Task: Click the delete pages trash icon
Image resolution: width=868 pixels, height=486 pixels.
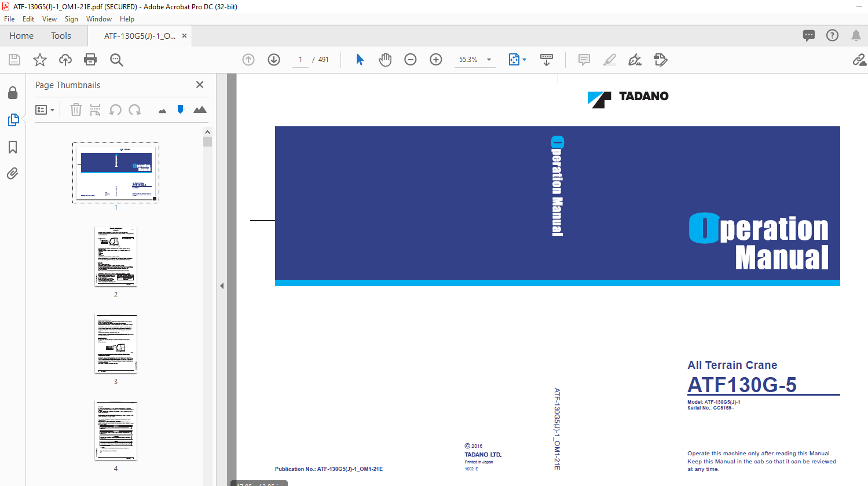Action: click(76, 109)
